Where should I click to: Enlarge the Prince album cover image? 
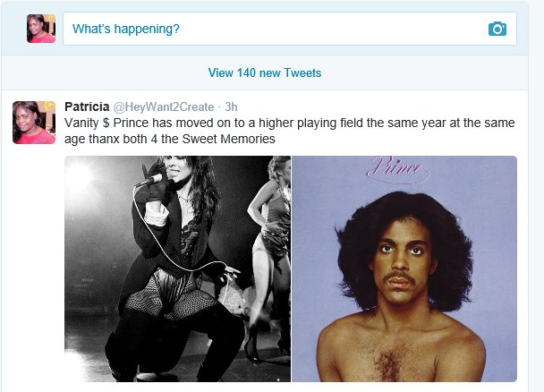pos(404,268)
